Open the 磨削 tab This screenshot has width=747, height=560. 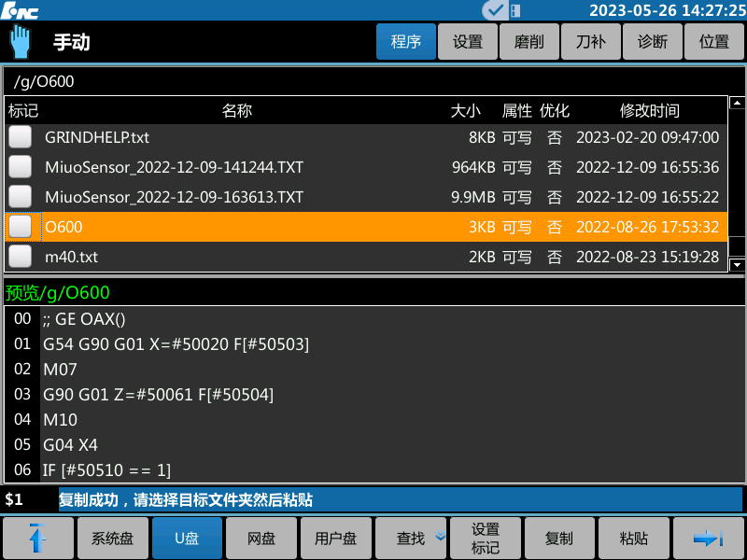[529, 42]
